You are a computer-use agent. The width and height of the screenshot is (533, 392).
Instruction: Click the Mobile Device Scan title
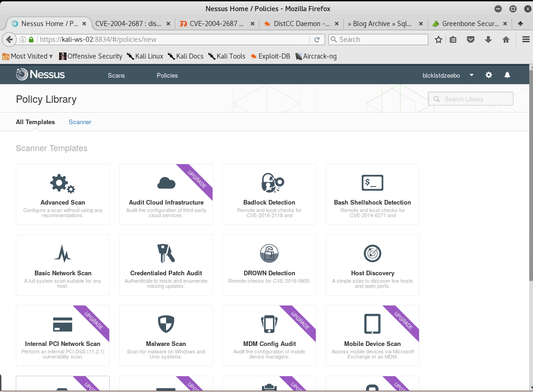pyautogui.click(x=372, y=344)
